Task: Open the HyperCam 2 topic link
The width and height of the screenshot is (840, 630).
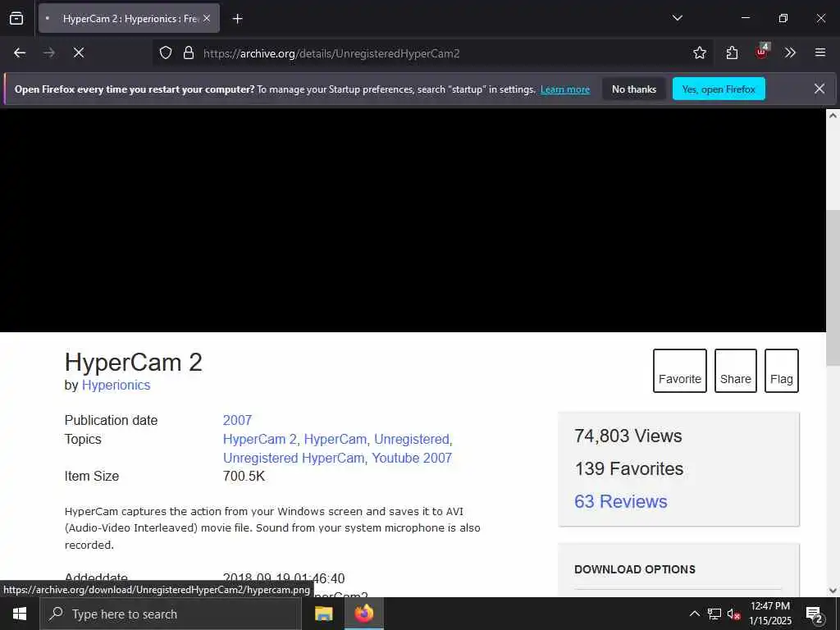Action: click(259, 439)
